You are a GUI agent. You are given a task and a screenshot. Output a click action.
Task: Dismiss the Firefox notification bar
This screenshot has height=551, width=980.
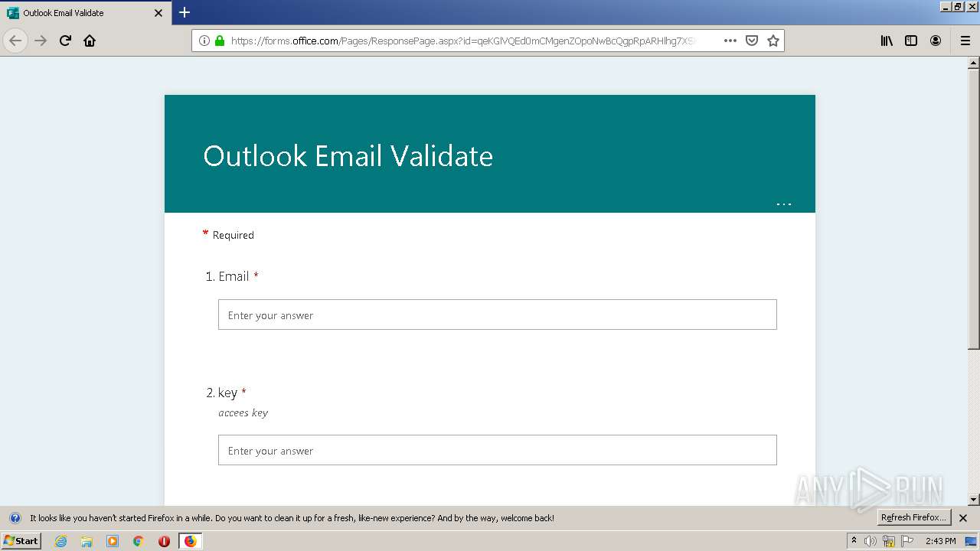coord(963,518)
